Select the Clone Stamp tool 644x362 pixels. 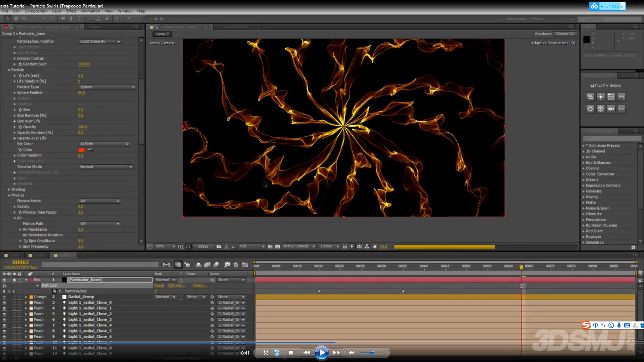(x=99, y=19)
